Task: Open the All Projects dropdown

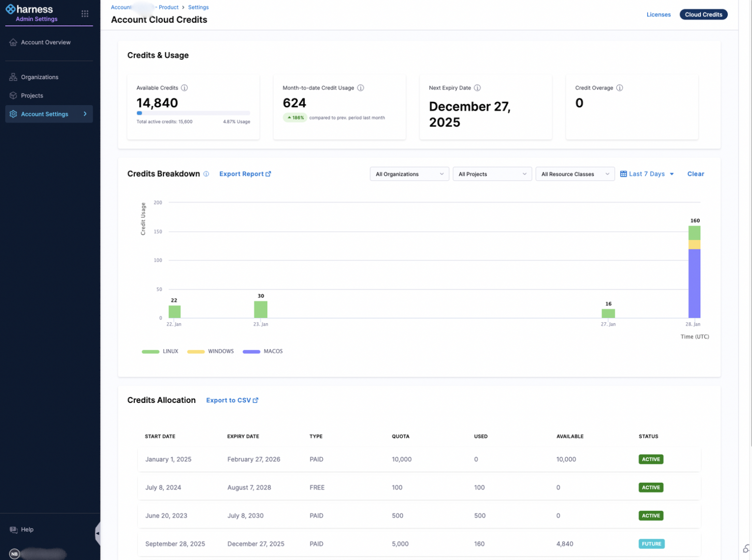Action: click(x=492, y=174)
